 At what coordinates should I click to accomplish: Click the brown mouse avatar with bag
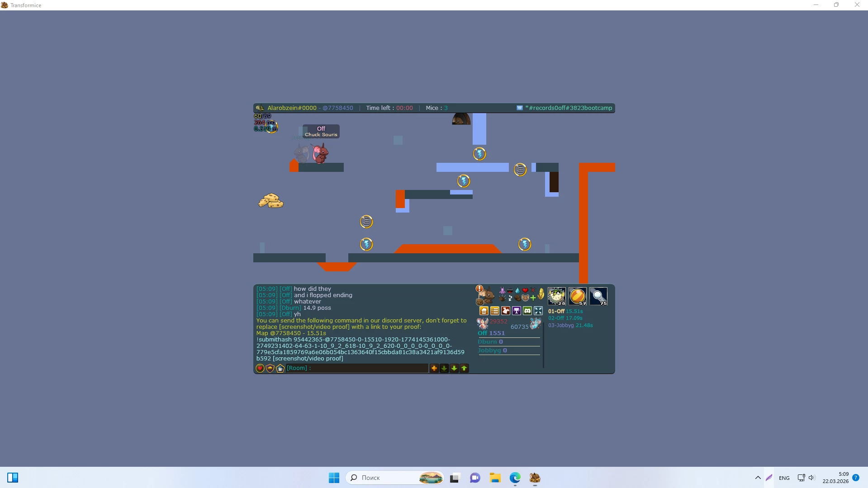(486, 297)
